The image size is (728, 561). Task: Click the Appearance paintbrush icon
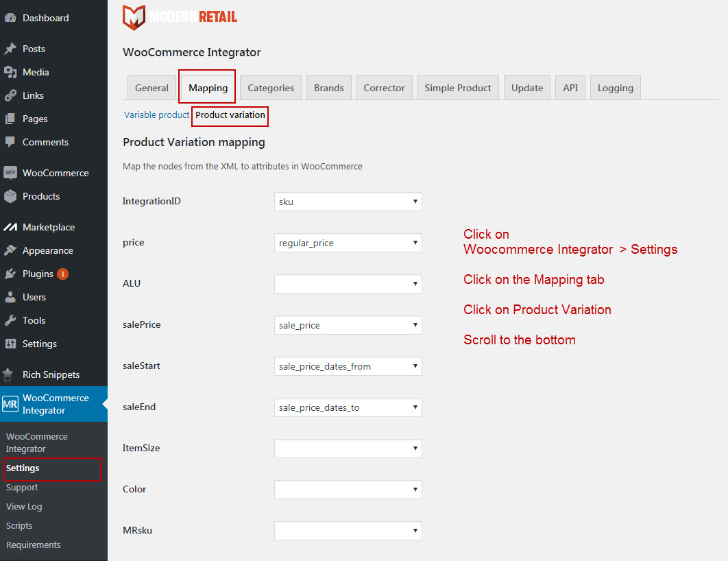[10, 250]
